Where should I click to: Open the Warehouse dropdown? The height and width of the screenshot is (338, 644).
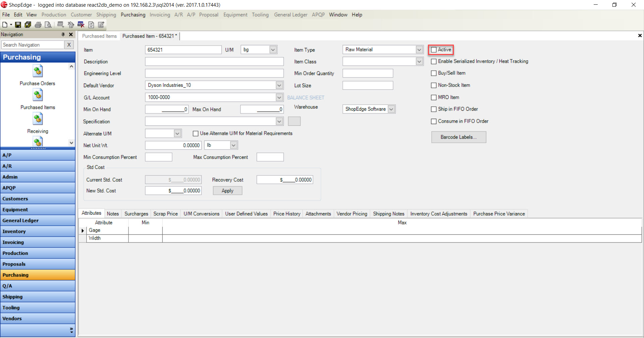[x=391, y=109]
